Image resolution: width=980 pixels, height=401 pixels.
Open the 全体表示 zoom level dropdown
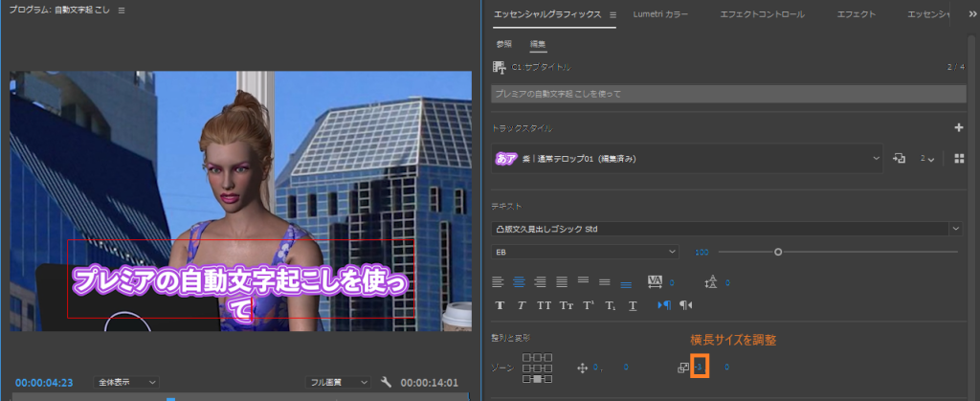[126, 382]
